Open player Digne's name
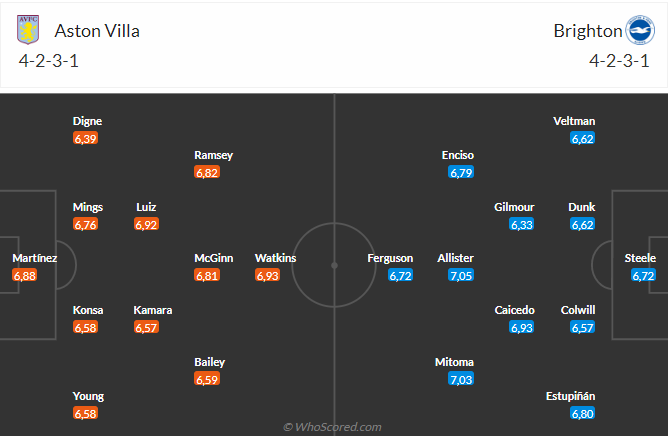Viewport: 671px width, 436px height. [x=87, y=121]
